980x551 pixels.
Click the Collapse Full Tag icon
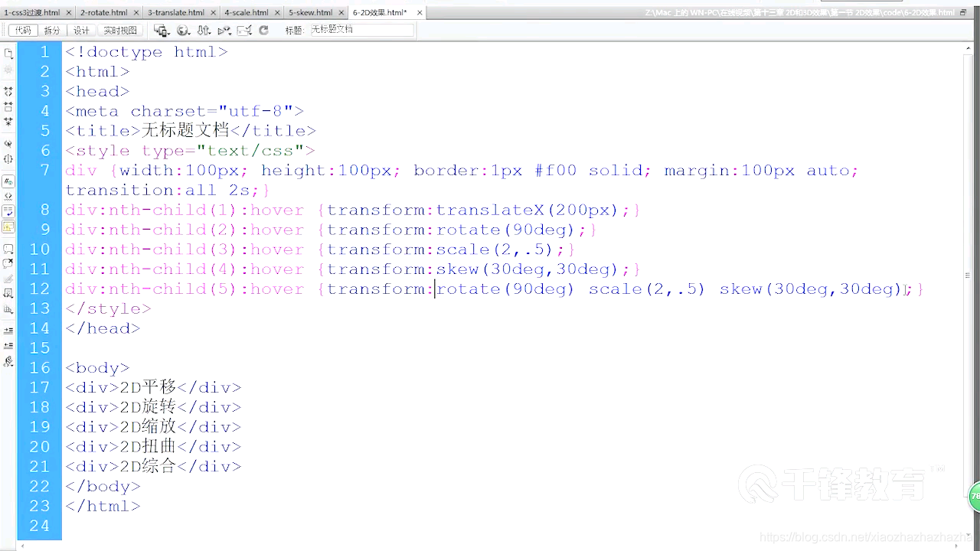(x=8, y=91)
